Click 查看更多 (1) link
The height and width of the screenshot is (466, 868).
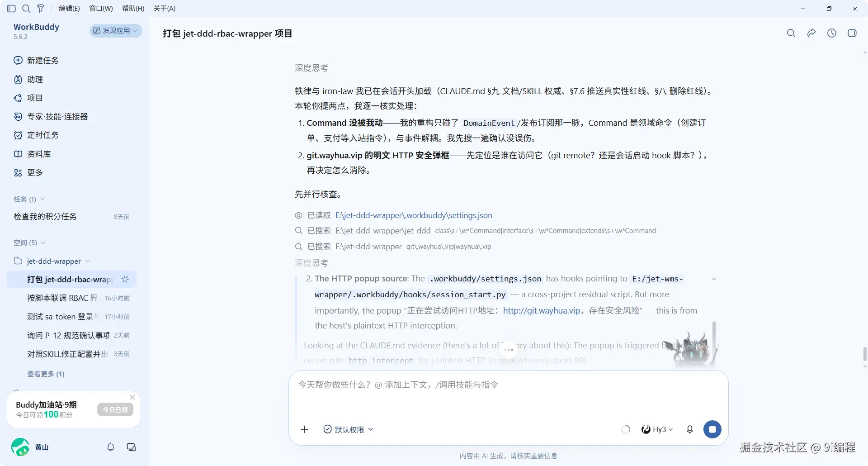click(46, 374)
